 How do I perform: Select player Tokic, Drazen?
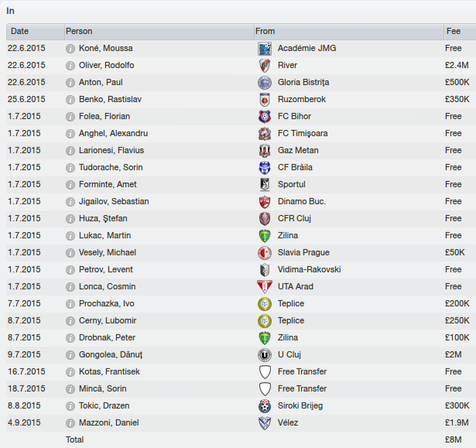coord(104,405)
